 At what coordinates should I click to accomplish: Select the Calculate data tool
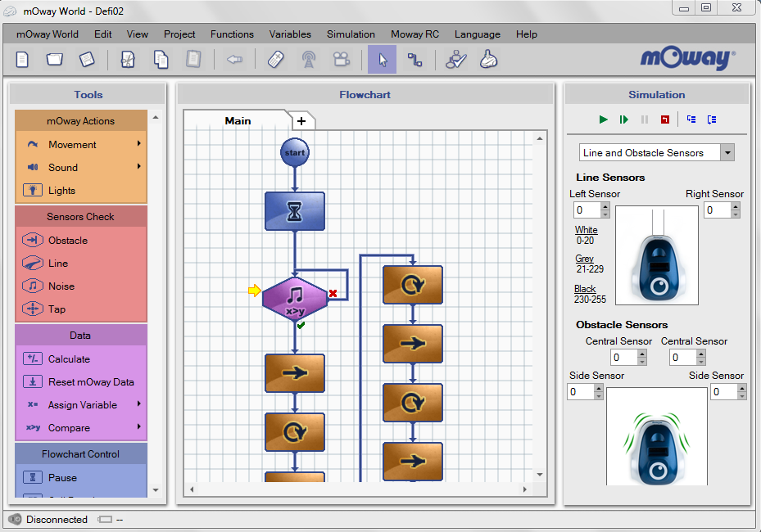pos(69,359)
